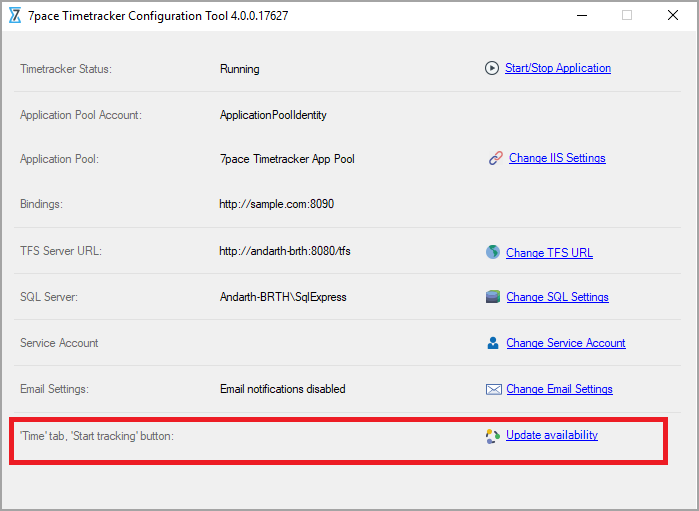Click the 'Bindings:' label
The height and width of the screenshot is (511, 699).
(41, 204)
